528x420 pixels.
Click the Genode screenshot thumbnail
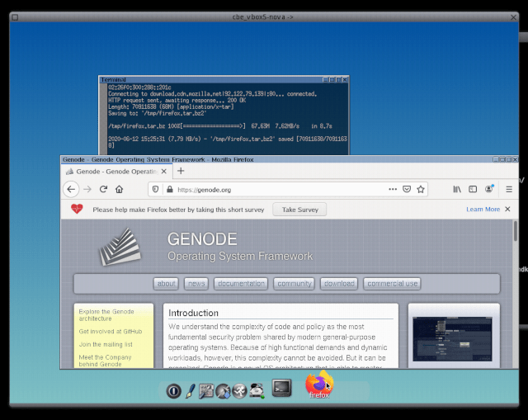tap(452, 339)
